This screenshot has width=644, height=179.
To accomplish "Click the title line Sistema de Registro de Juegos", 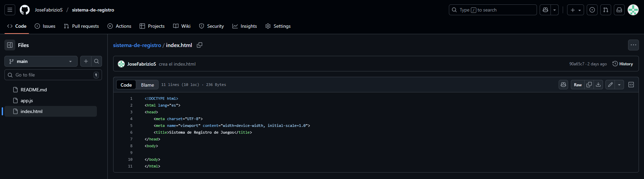I will (x=203, y=132).
